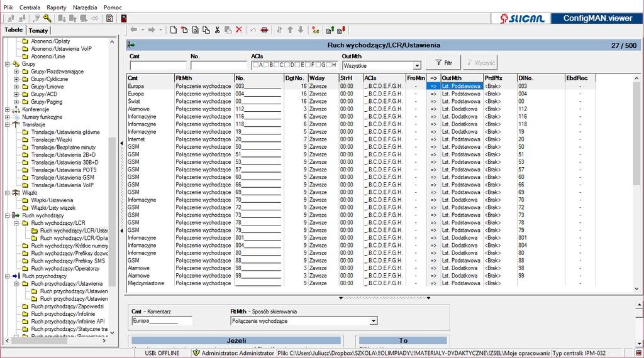The height and width of the screenshot is (358, 644).
Task: Click the Wyczyść button
Action: tap(480, 63)
